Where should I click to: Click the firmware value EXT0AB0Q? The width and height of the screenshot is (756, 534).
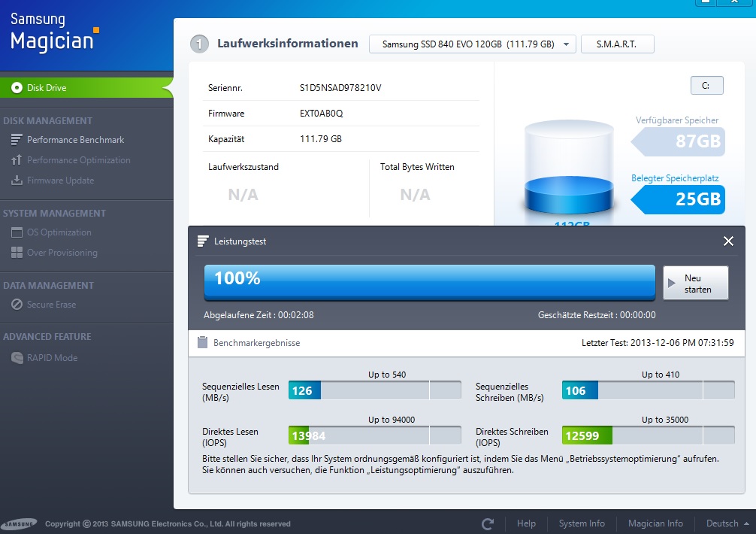[x=321, y=114]
